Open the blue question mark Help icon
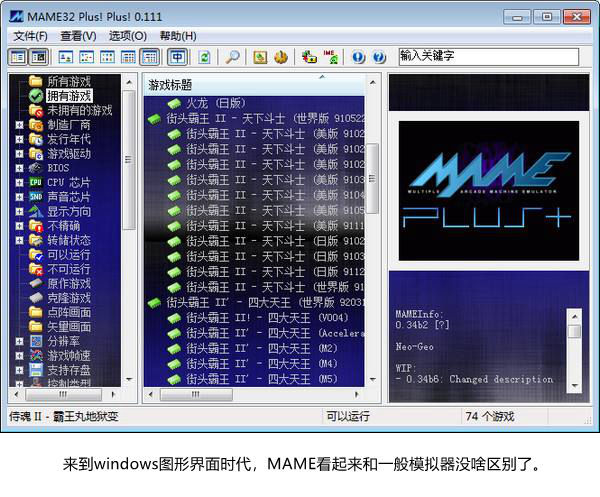Viewport: 600px width, 497px height. 378,57
